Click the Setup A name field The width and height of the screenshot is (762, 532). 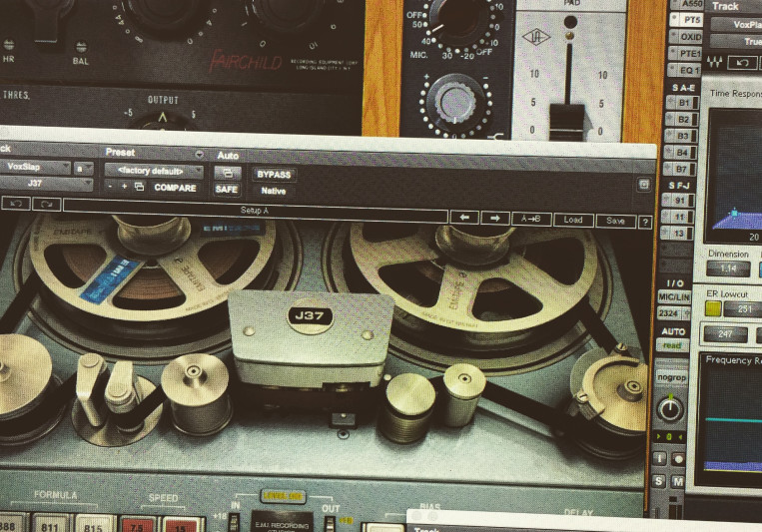click(x=255, y=211)
